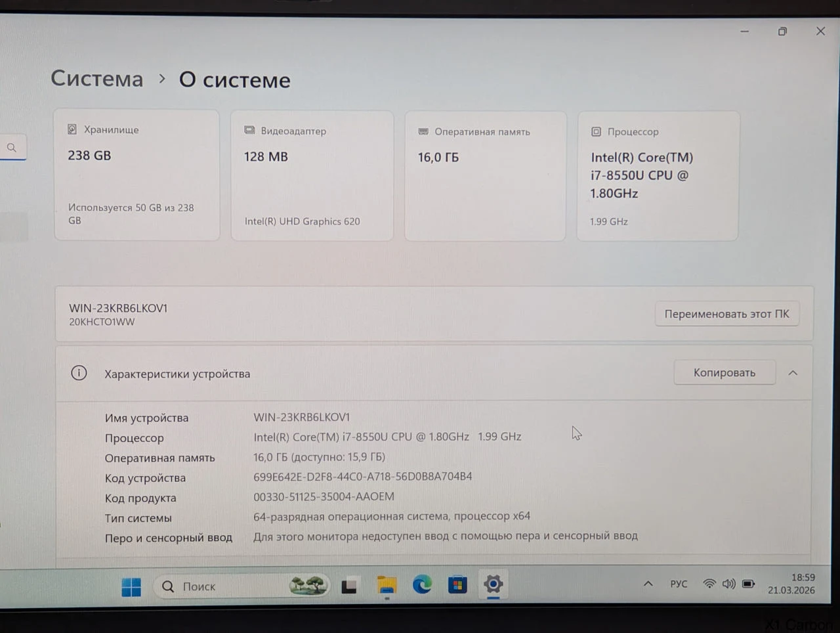Click Используется 50 GB из 238 GB text
The image size is (840, 633).
[131, 214]
